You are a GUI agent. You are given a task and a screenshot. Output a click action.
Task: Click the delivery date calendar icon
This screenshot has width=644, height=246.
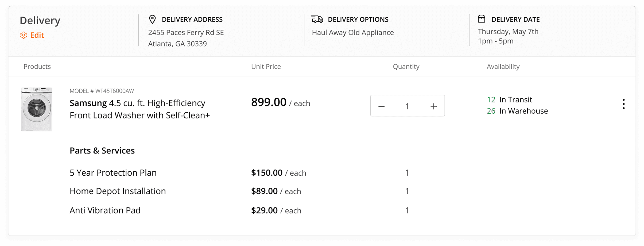482,19
